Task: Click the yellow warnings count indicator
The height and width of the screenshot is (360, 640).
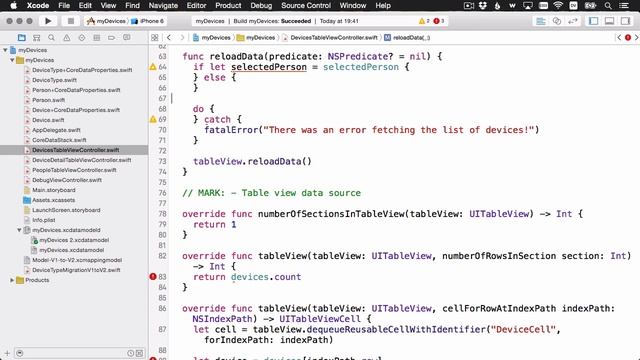Action: [x=424, y=21]
